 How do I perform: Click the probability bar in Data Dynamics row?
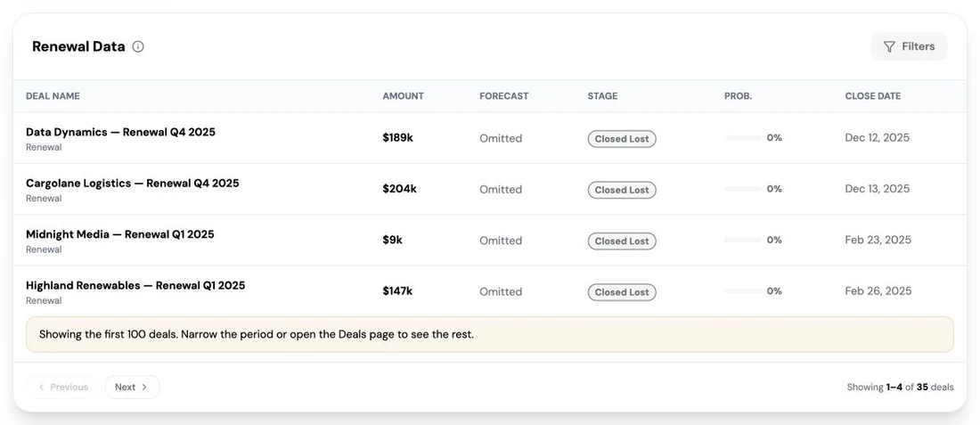742,138
